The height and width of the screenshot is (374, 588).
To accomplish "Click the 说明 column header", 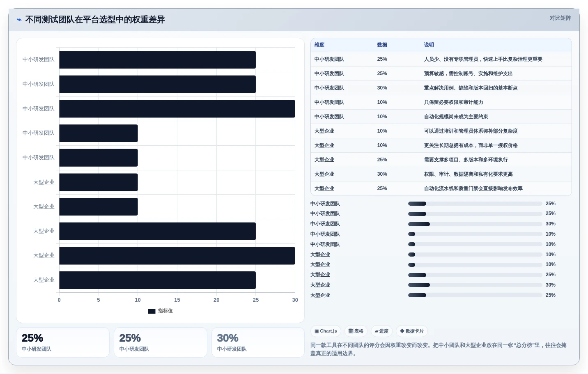I will click(429, 45).
